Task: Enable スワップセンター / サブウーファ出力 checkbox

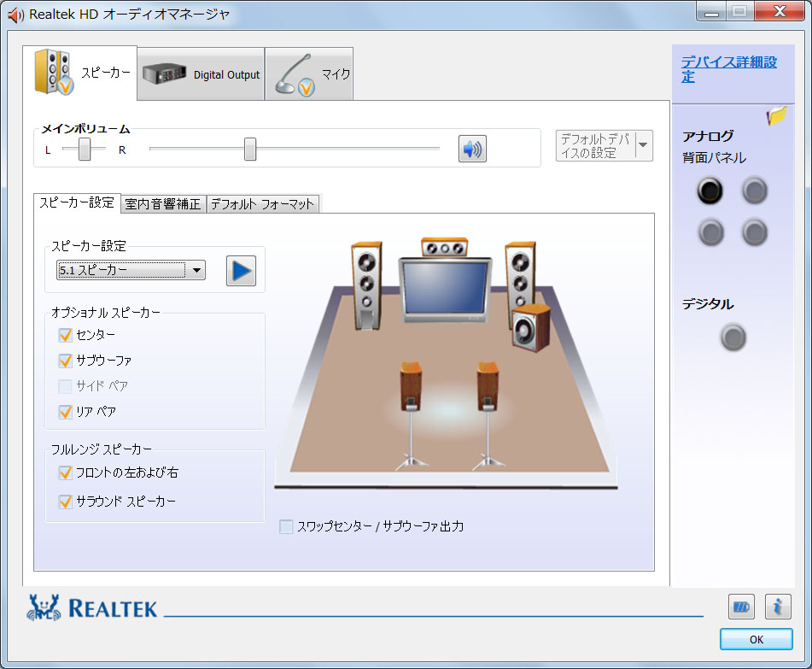Action: [286, 526]
